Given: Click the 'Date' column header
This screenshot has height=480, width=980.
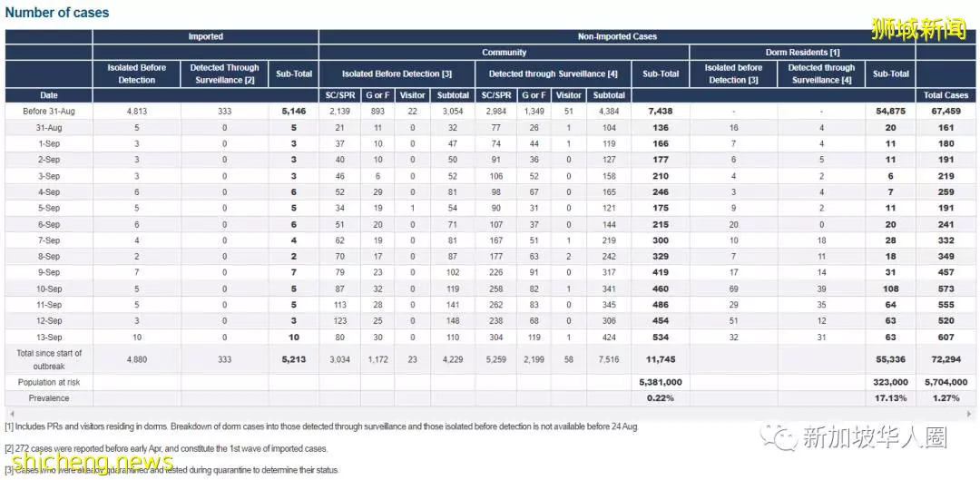Looking at the screenshot, I should [49, 95].
